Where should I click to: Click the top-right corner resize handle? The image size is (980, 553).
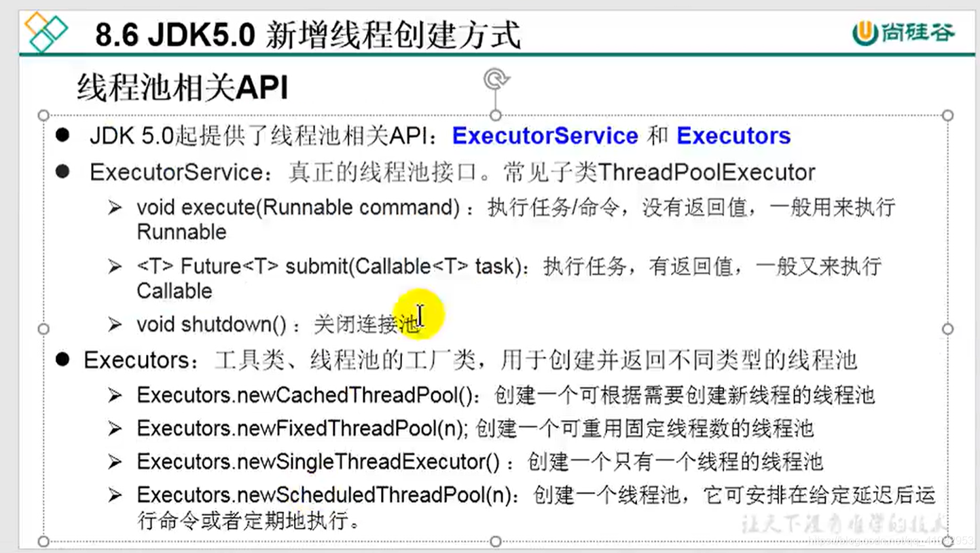(x=948, y=115)
